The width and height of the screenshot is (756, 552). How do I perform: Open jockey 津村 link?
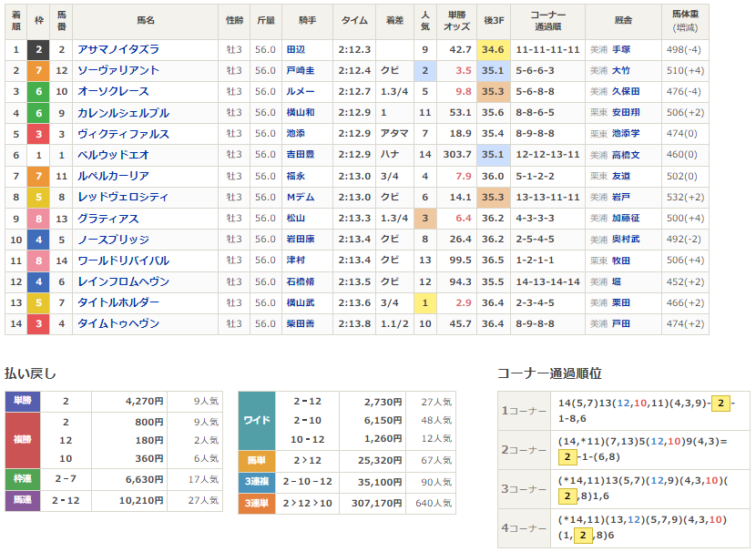(295, 261)
